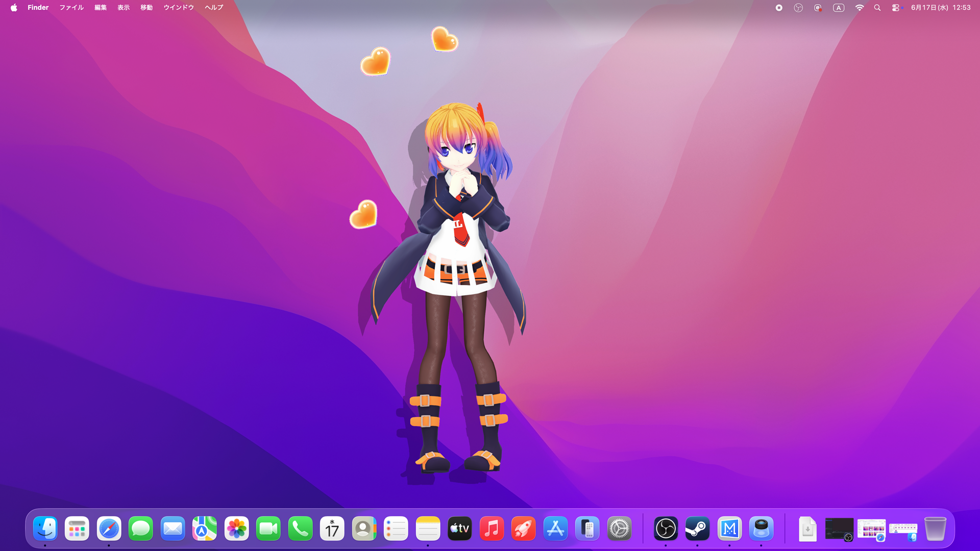Switch to OBS Studio in Dock
This screenshot has width=980, height=551.
pyautogui.click(x=666, y=529)
